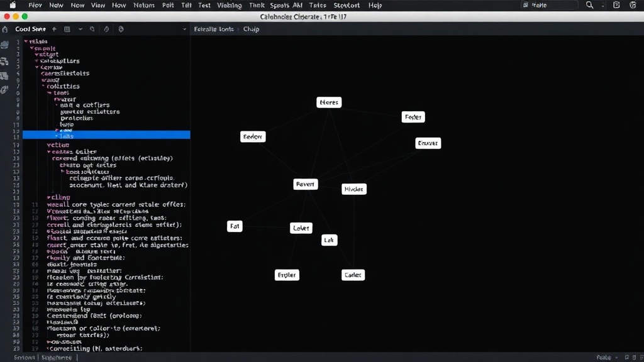
Task: Select the Lak graph node
Action: pyautogui.click(x=329, y=240)
